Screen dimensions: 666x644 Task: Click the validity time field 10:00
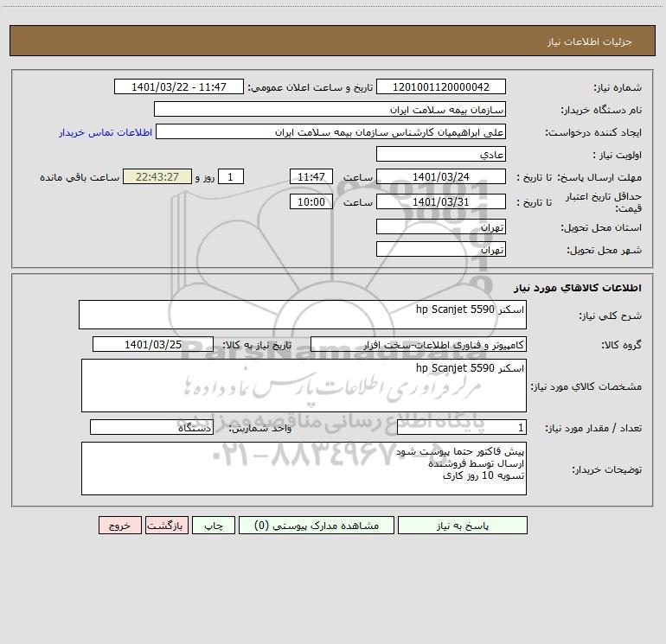coord(311,201)
